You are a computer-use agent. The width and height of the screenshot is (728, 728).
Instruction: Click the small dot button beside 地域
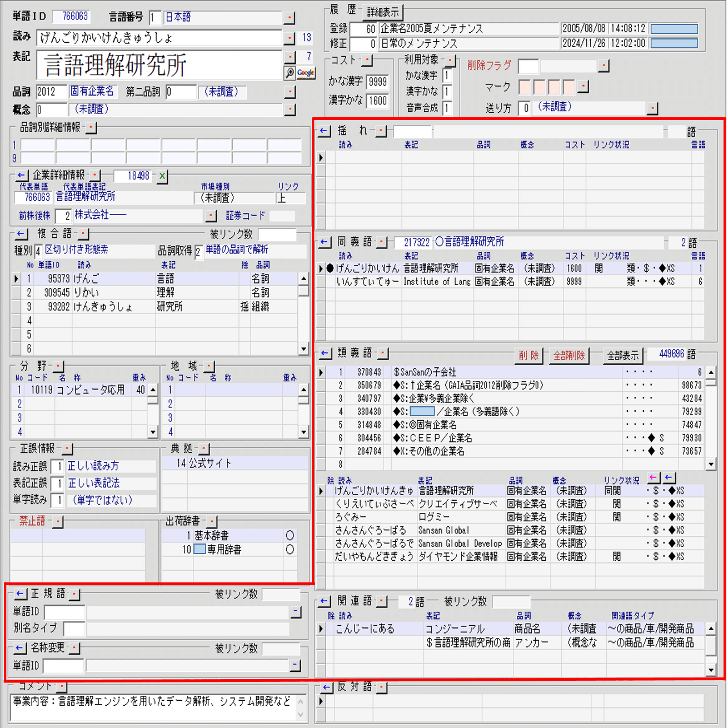point(208,366)
